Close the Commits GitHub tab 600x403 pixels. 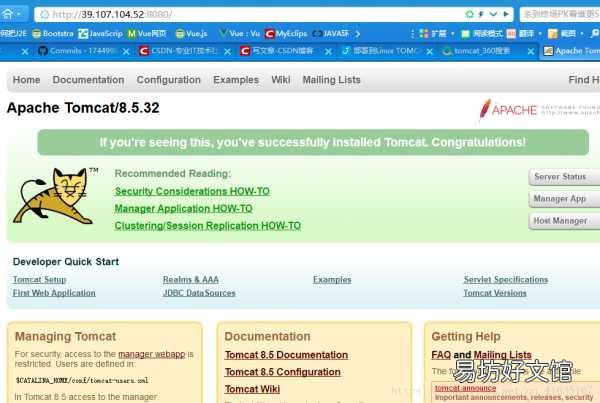126,51
